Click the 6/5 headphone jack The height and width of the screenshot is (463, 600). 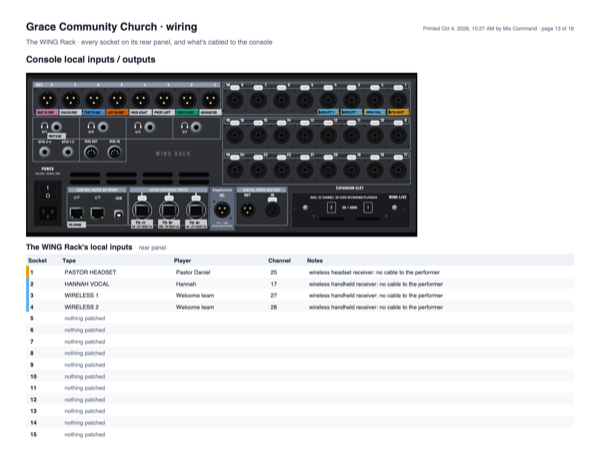coord(103,127)
